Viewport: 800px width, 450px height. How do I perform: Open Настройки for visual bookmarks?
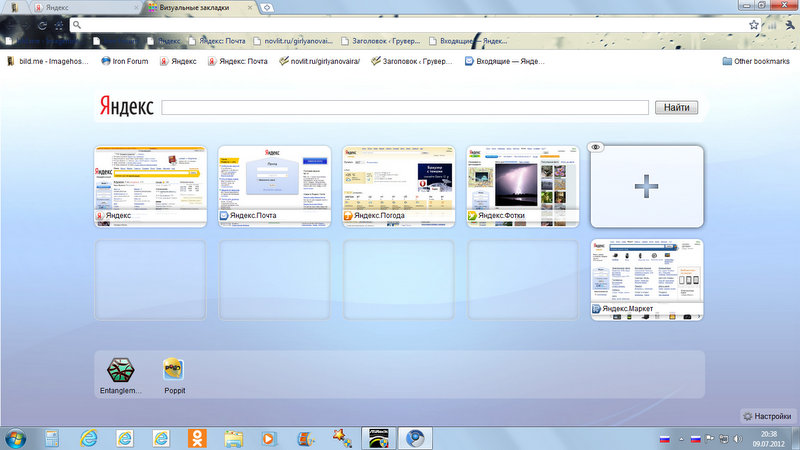point(767,416)
